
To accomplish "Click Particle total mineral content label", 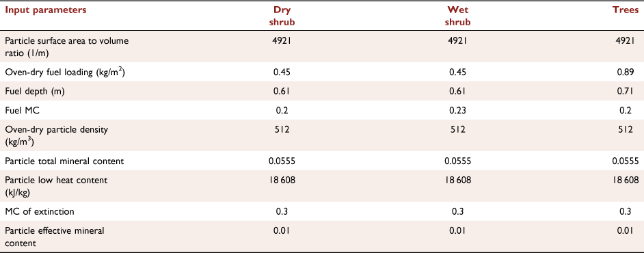I will click(x=64, y=161).
